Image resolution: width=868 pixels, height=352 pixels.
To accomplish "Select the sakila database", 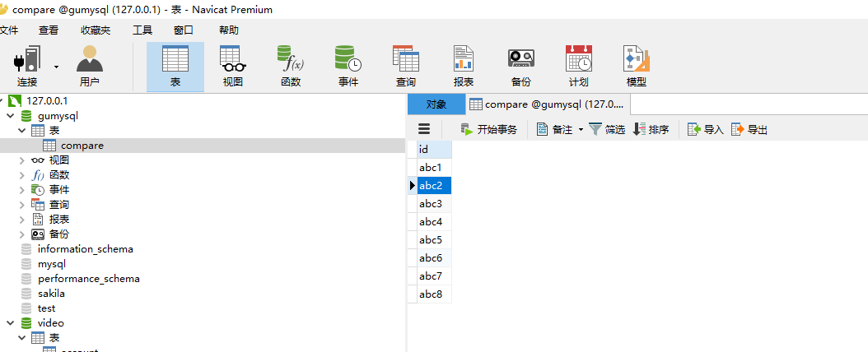I will tap(51, 294).
